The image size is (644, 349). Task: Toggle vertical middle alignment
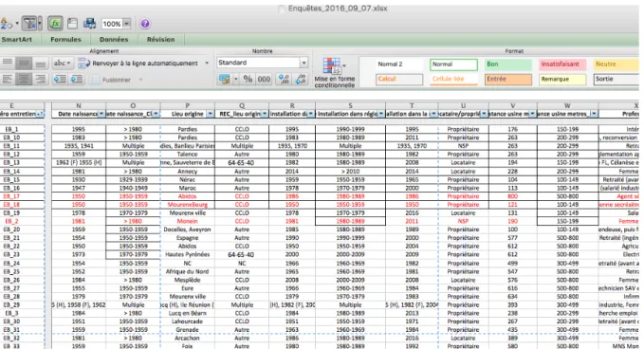(x=24, y=64)
